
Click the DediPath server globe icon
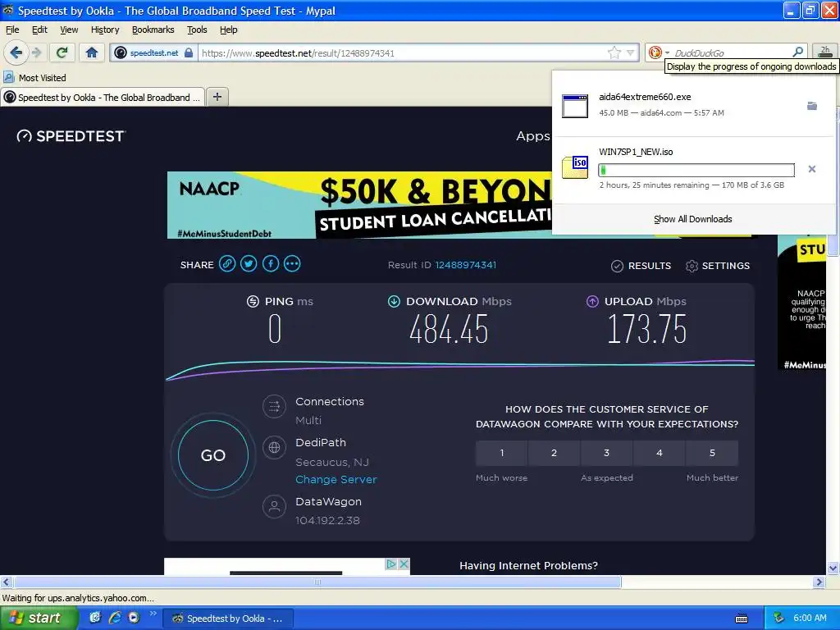tap(274, 447)
